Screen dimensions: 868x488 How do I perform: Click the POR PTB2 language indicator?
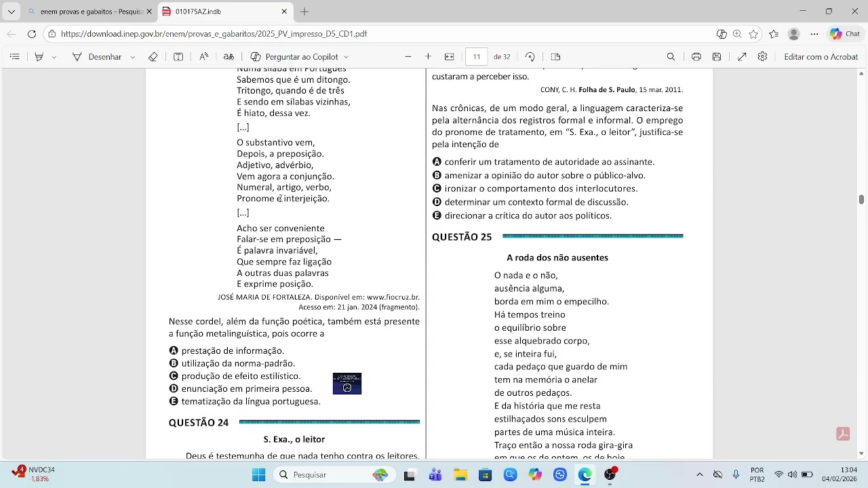[757, 474]
